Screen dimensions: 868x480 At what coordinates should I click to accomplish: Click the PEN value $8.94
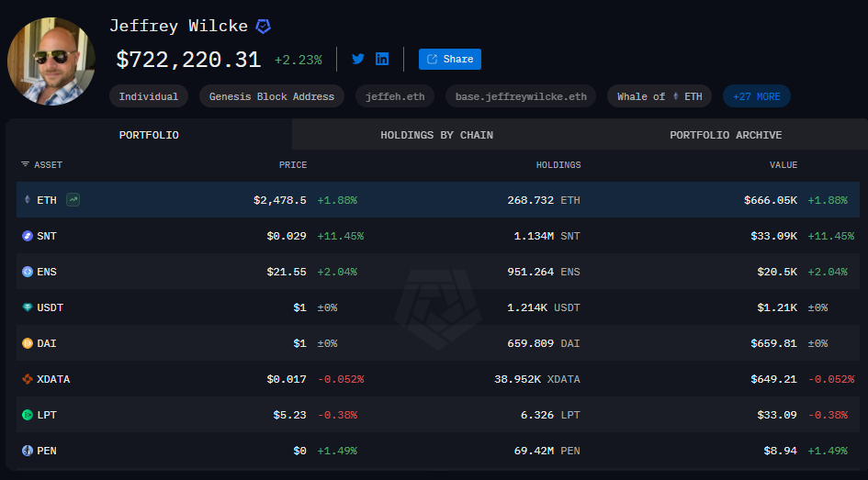(x=781, y=452)
